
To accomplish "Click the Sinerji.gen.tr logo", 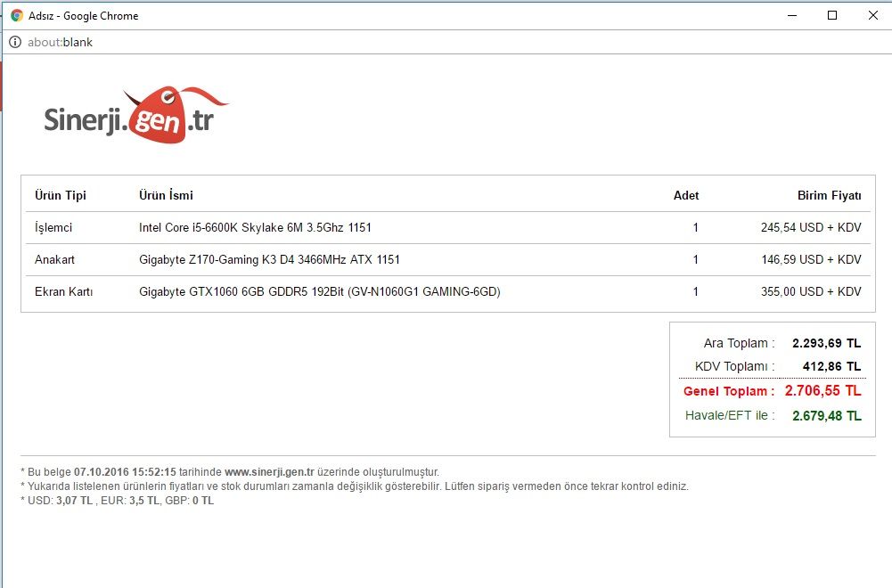I will [136, 115].
